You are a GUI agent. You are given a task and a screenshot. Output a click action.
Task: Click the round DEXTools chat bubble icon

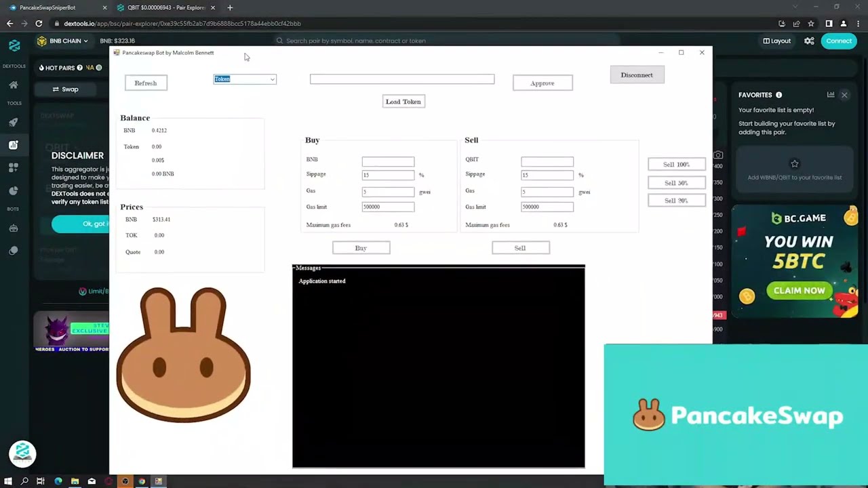coord(22,453)
